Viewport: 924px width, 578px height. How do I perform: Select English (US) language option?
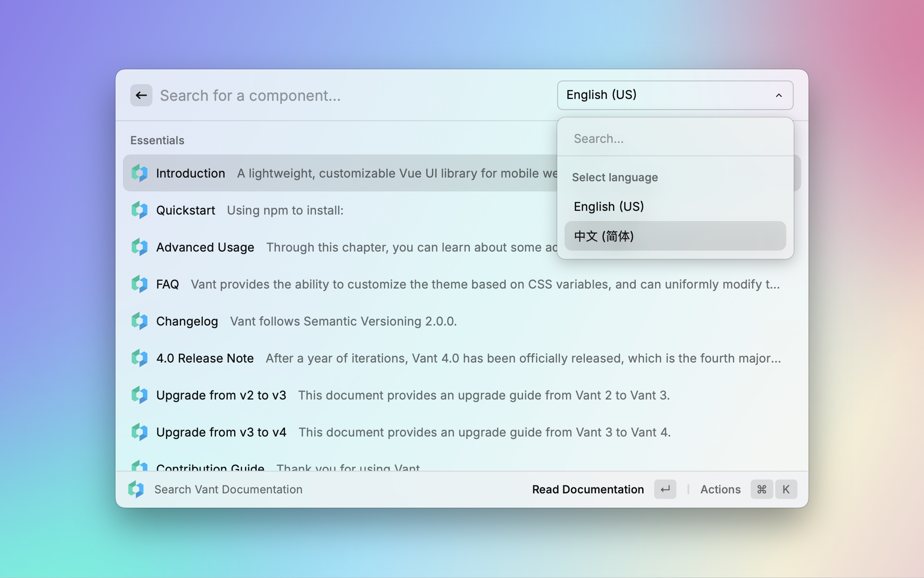click(x=608, y=206)
